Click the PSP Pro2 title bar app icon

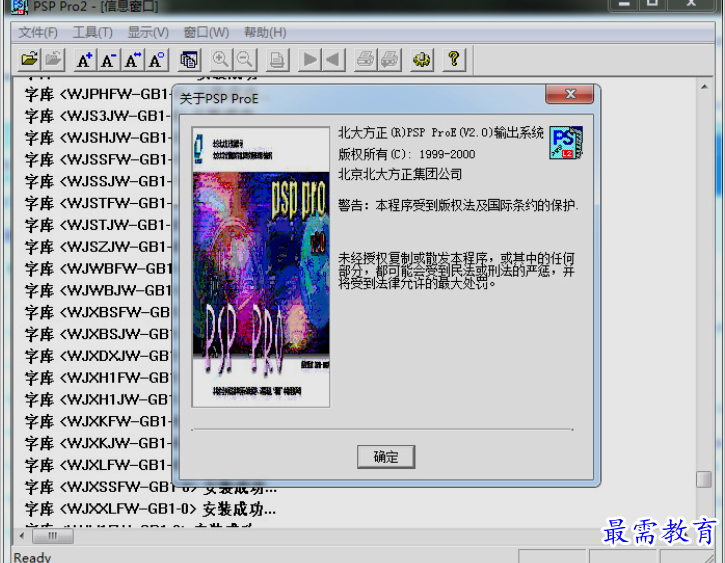pyautogui.click(x=19, y=6)
